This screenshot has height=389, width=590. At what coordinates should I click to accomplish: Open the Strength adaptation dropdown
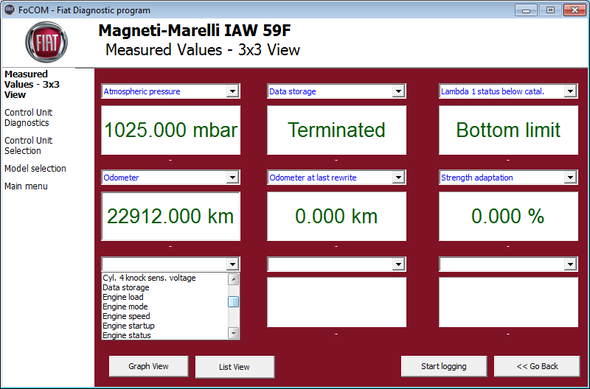[570, 177]
